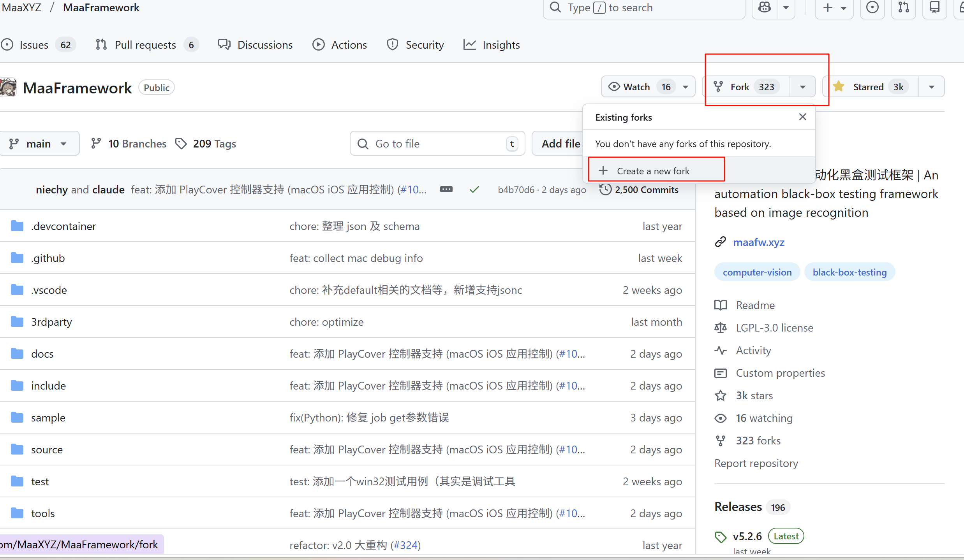Screen dimensions: 964x560
Task: Open commit b4b70d6
Action: click(x=516, y=190)
